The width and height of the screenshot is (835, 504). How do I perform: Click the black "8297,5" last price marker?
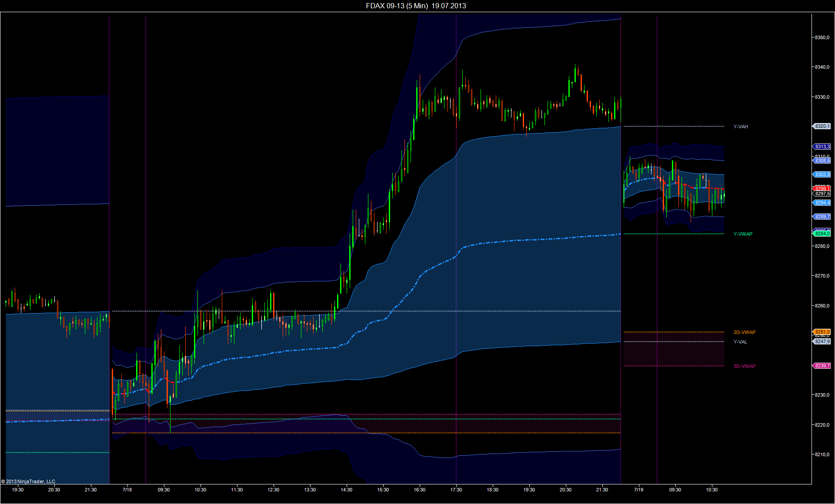(822, 194)
